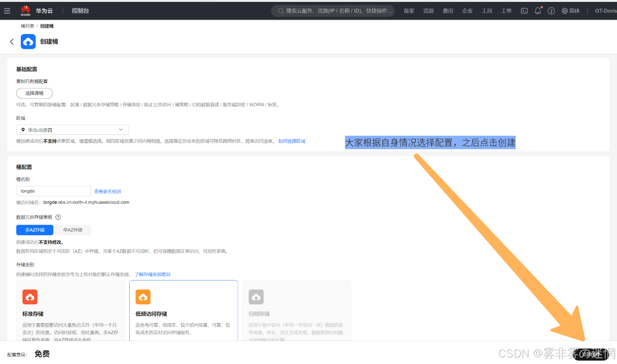
Task: Click the gray 归档存储 cloud icon
Action: (256, 297)
